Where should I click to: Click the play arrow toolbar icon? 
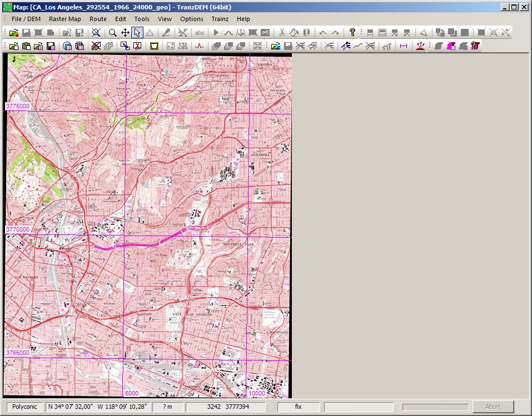[x=216, y=33]
